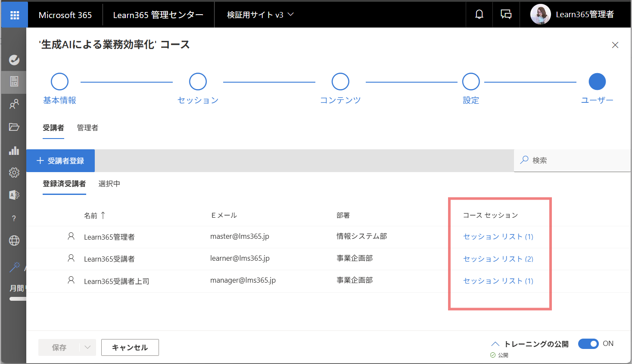Click the Eメール column header
This screenshot has height=364, width=632.
(224, 215)
